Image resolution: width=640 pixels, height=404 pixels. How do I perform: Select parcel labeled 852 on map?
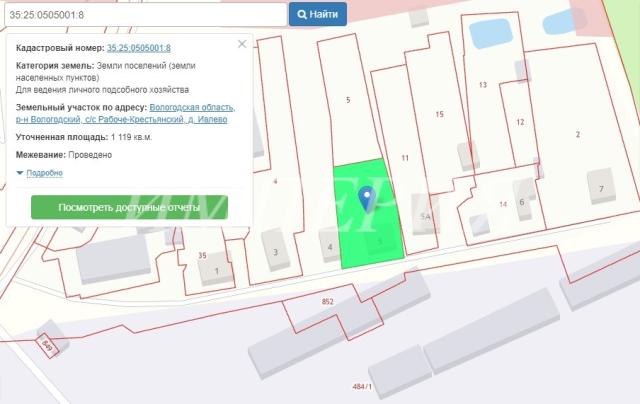(328, 302)
